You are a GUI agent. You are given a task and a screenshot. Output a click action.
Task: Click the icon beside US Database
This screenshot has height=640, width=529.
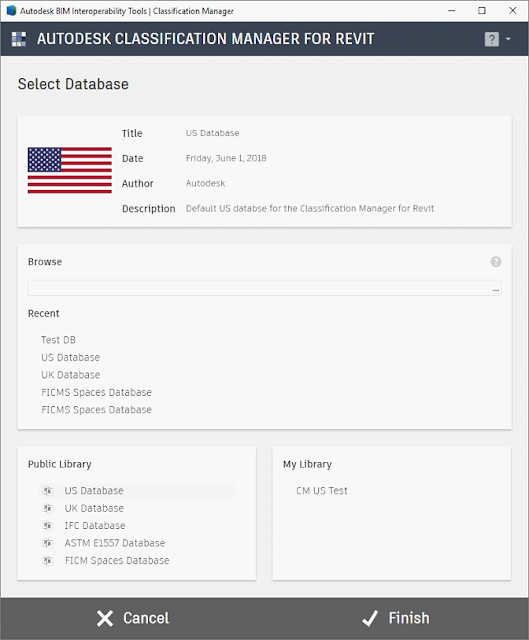48,491
